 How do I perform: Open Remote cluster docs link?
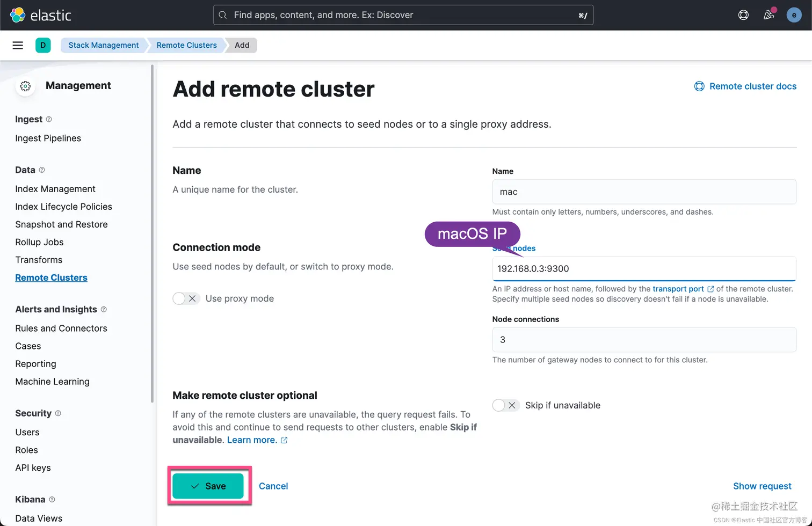[x=745, y=86]
